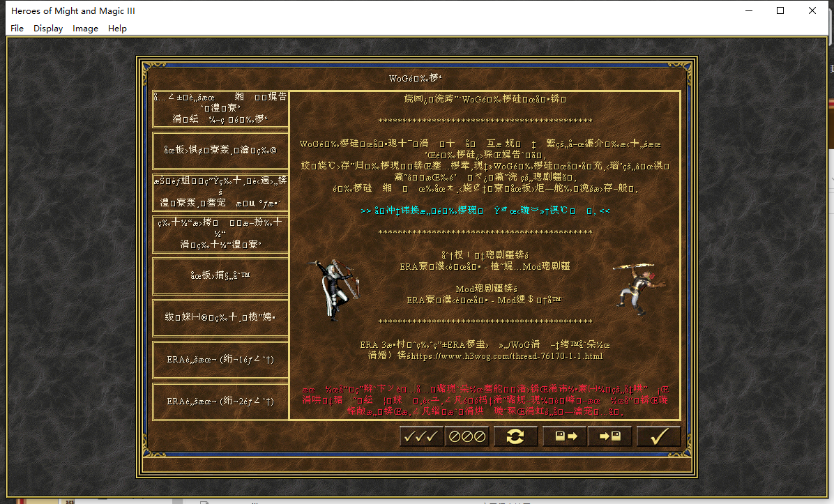Open the Display menu
The width and height of the screenshot is (834, 504).
(48, 29)
